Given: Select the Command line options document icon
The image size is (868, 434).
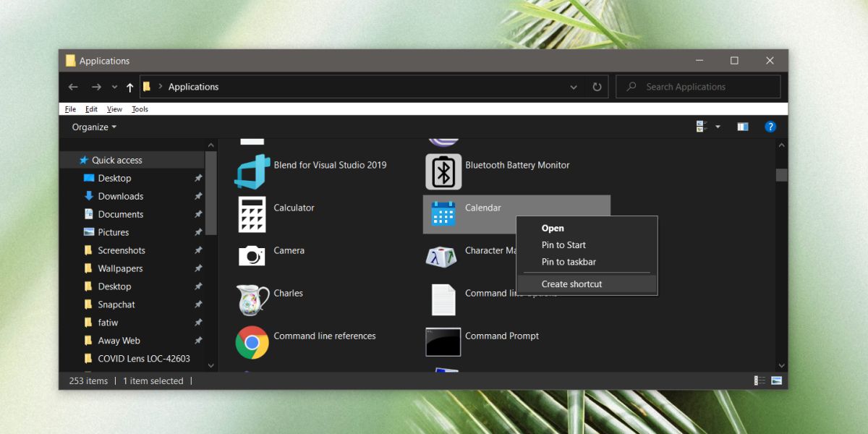Looking at the screenshot, I should (443, 299).
